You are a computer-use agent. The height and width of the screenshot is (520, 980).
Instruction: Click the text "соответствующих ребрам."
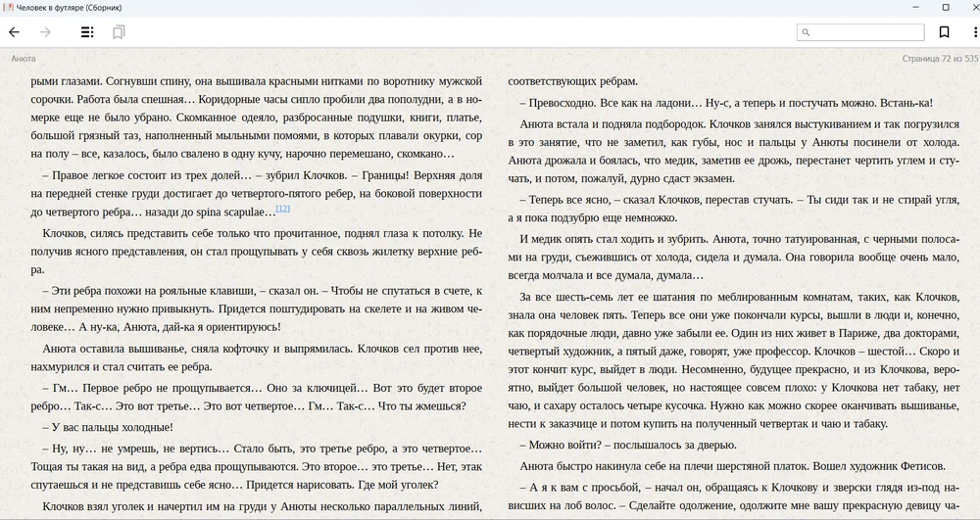click(573, 81)
